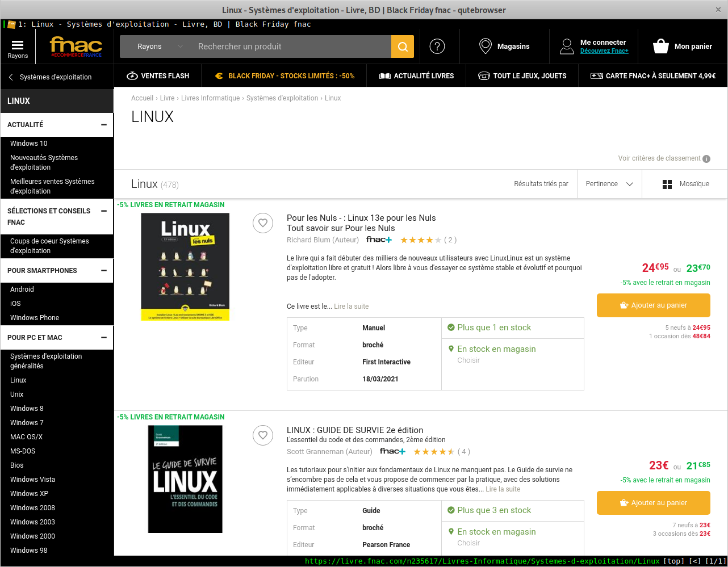The width and height of the screenshot is (728, 567).
Task: Collapse the Actualité sidebar section
Action: point(103,125)
